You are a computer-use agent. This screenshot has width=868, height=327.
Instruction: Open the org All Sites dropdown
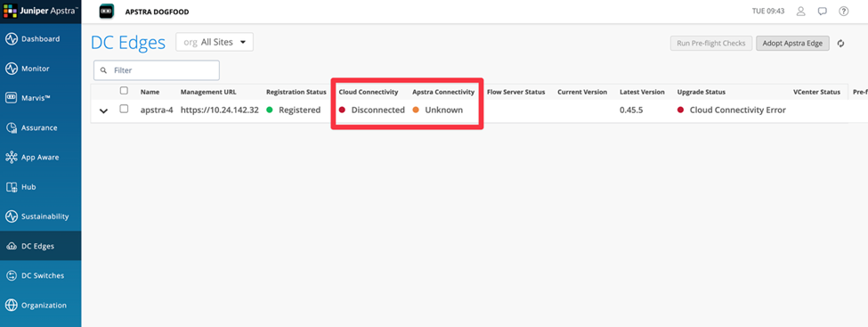point(215,42)
